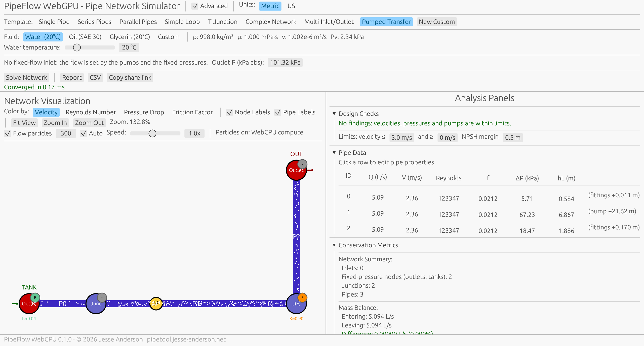Click the particle Speed slider

155,133
